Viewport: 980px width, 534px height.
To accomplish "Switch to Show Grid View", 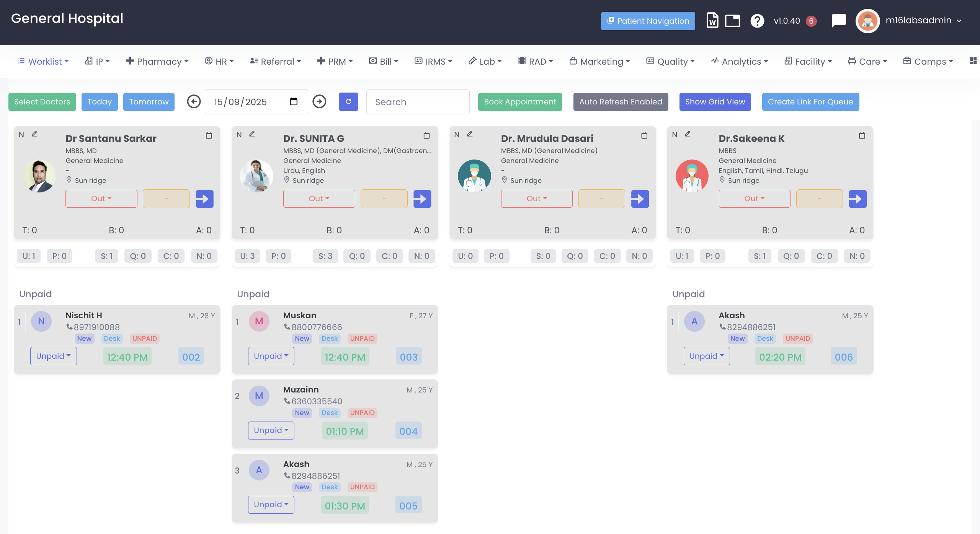I will pos(715,102).
